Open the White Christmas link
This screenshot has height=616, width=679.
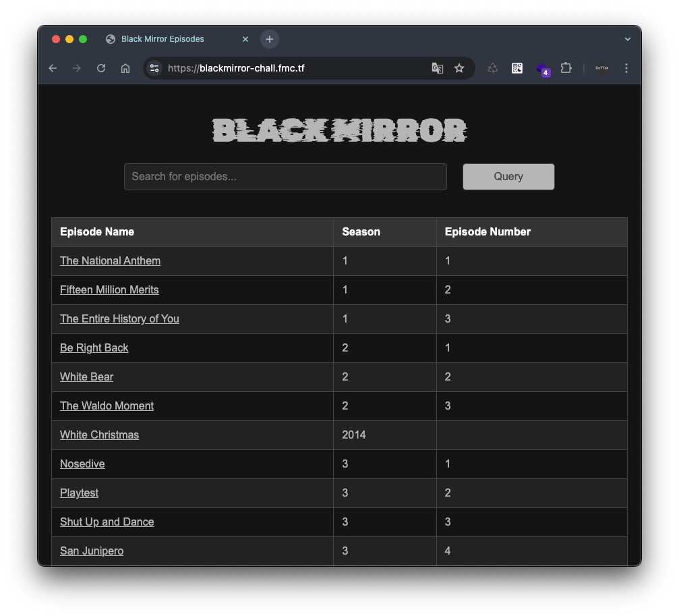pos(99,435)
